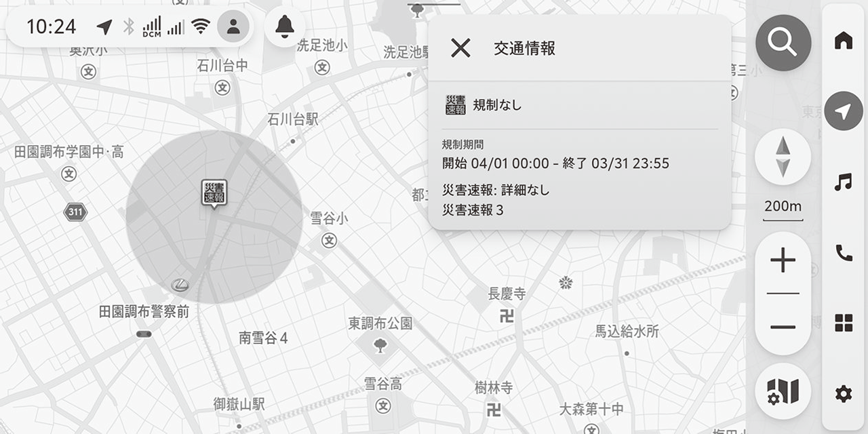Zoom in the map with plus
The width and height of the screenshot is (868, 434).
783,260
